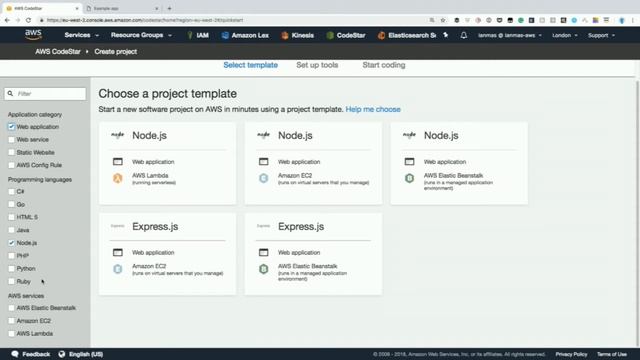Click Amazon EC2 icon in Node.js card

tap(264, 178)
